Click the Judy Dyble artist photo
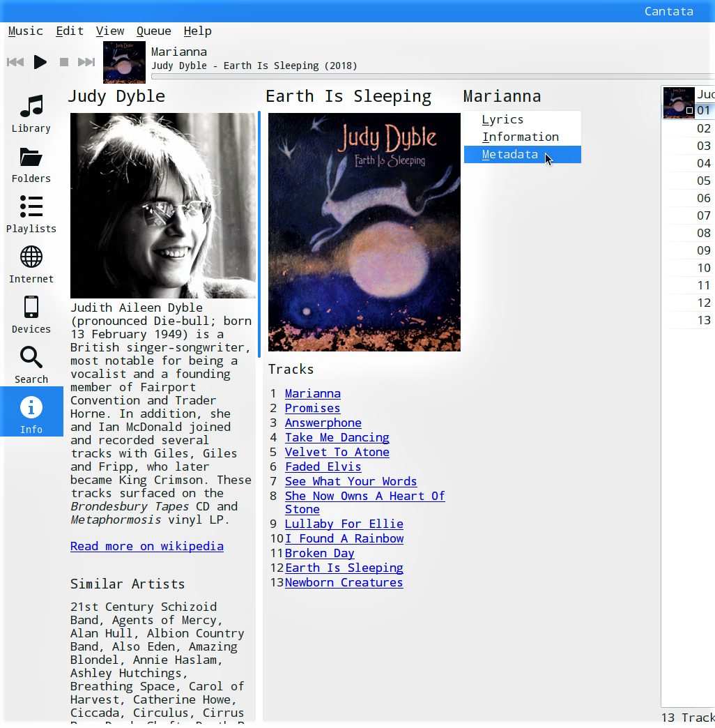The image size is (715, 728). 163,206
